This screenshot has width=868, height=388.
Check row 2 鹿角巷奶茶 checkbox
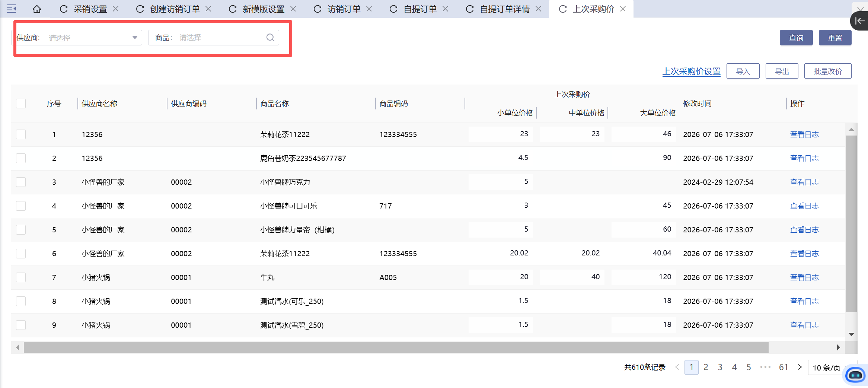click(21, 158)
